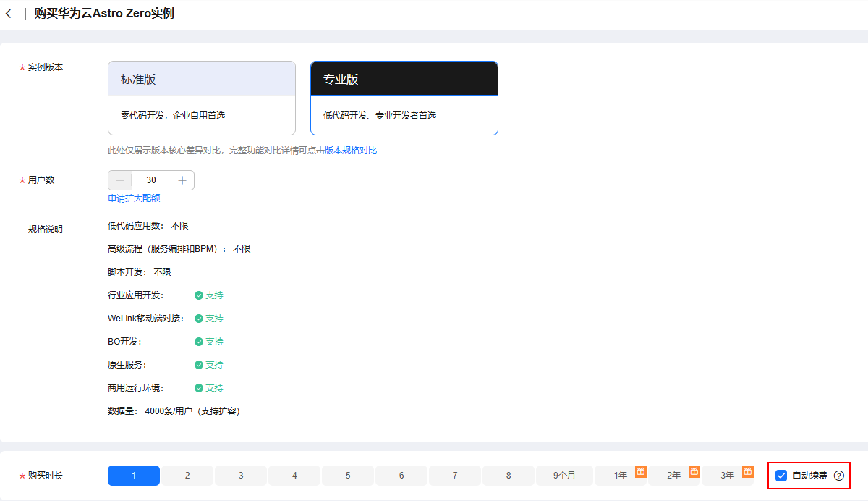Viewport: 868px width, 501px height.
Task: Click the 数据量: 4000条/用户 text
Action: point(174,411)
